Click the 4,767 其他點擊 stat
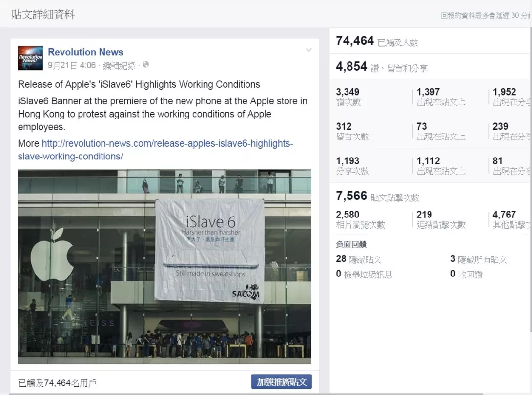 coord(512,219)
